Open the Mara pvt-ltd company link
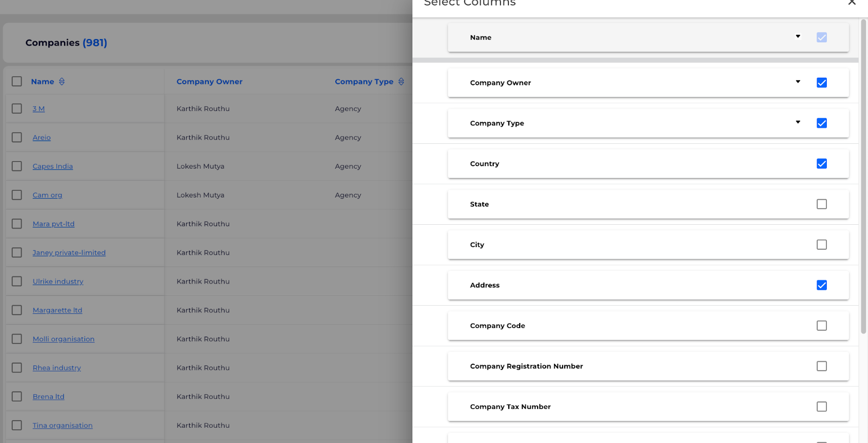868x443 pixels. click(54, 224)
